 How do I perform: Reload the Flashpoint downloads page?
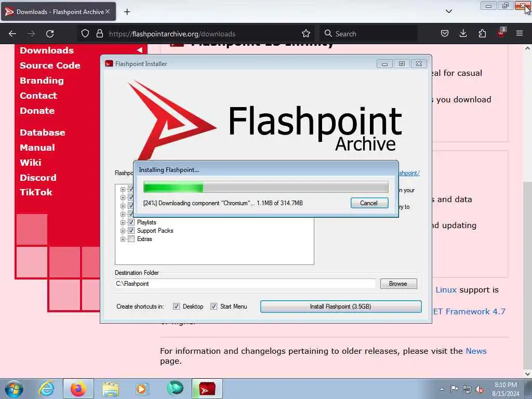pos(50,34)
